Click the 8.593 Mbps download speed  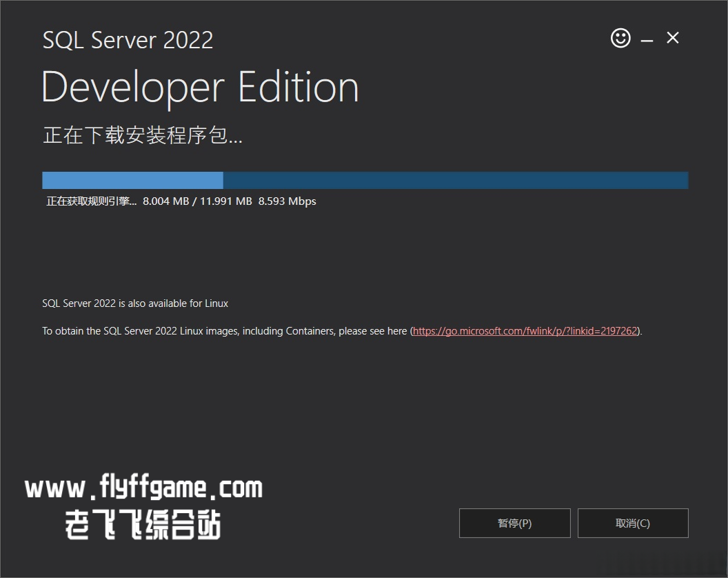tap(287, 201)
